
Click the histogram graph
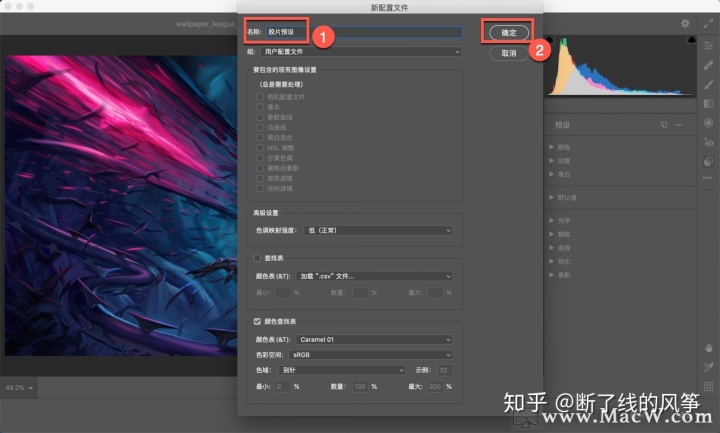(621, 67)
